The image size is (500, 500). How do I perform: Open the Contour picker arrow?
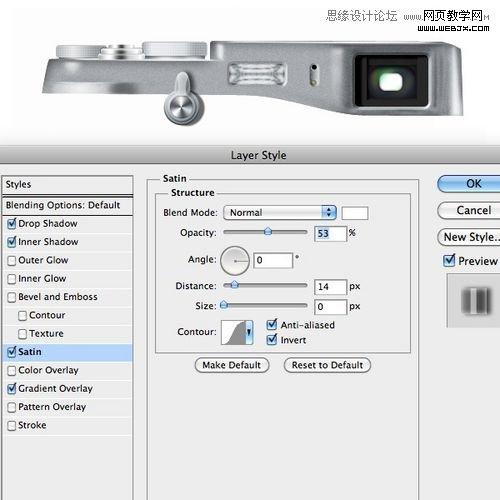pyautogui.click(x=249, y=332)
